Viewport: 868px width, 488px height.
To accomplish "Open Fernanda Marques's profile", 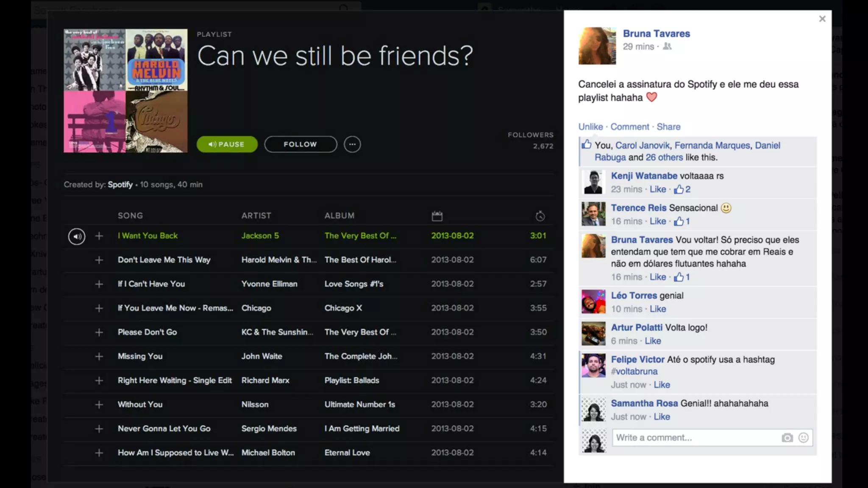I will pyautogui.click(x=712, y=145).
